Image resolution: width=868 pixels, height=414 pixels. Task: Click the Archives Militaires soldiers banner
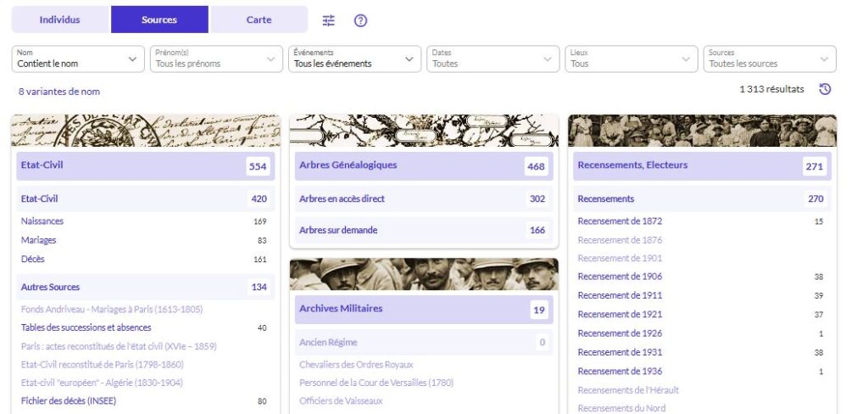click(x=424, y=274)
